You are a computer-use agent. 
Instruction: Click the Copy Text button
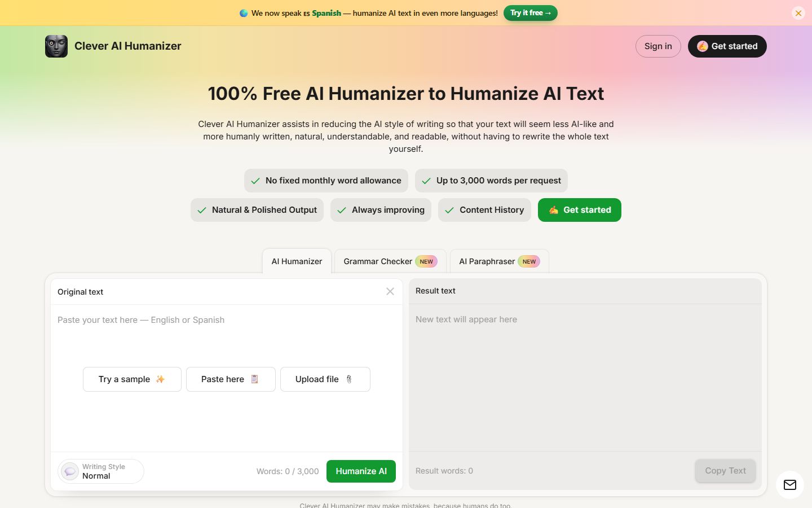725,471
